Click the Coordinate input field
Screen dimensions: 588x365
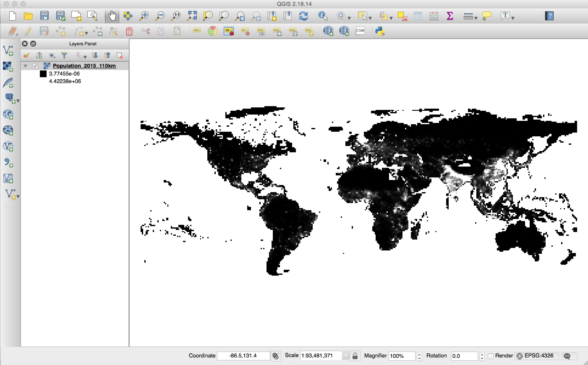point(243,356)
